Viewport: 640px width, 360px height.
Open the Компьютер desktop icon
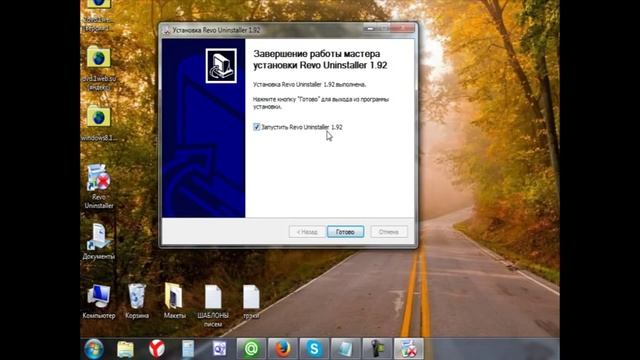(x=98, y=301)
